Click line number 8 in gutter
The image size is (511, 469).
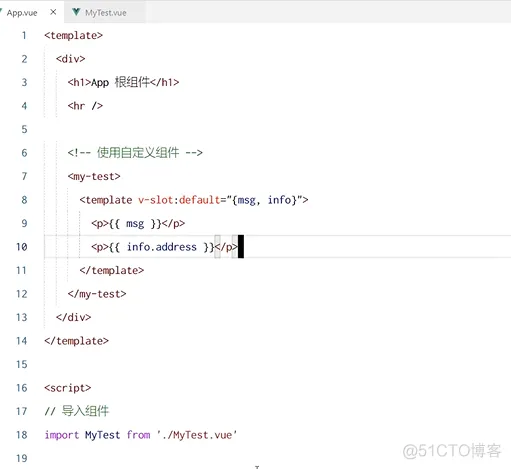click(24, 200)
